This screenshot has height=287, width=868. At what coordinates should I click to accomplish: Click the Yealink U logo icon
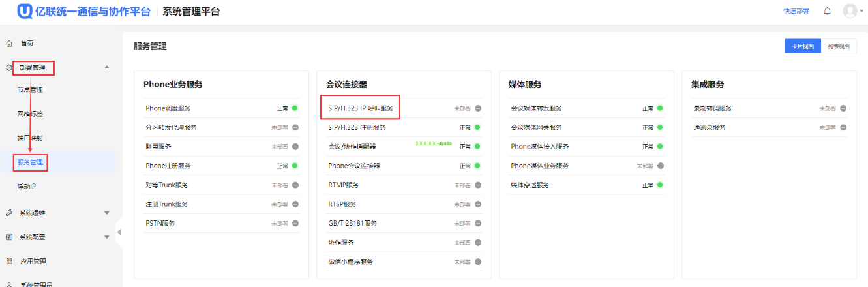(25, 12)
